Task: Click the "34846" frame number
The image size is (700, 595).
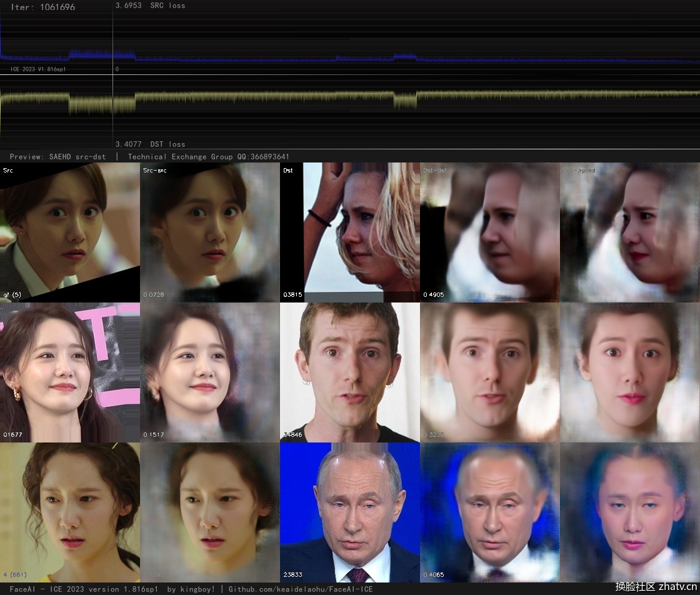Action: tap(292, 434)
